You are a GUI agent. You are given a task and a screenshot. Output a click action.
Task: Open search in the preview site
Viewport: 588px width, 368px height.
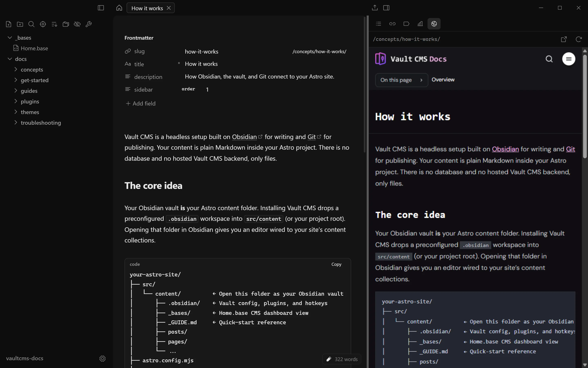tap(549, 59)
